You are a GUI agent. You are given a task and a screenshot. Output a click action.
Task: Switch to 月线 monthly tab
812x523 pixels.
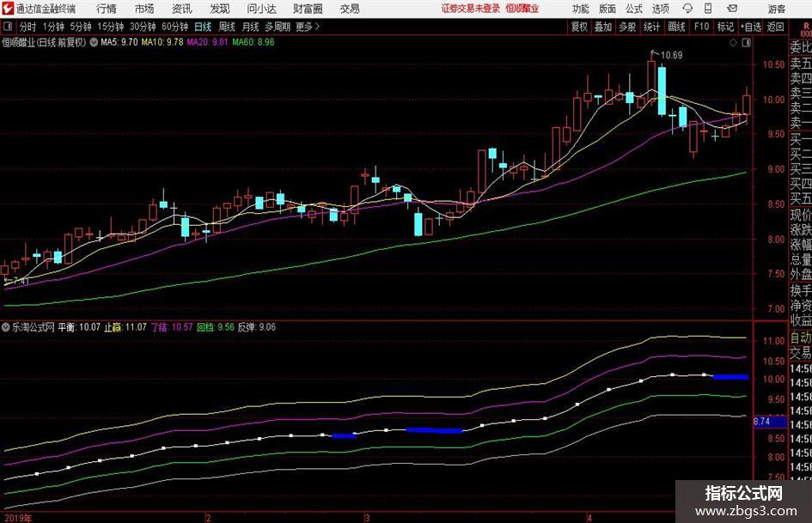point(251,27)
